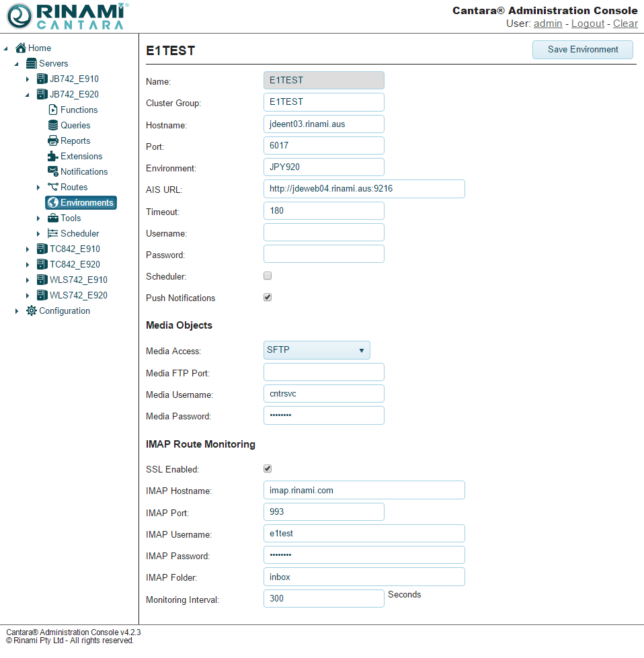Image resolution: width=644 pixels, height=658 pixels.
Task: Expand the TC842_E910 server node
Action: pos(28,249)
